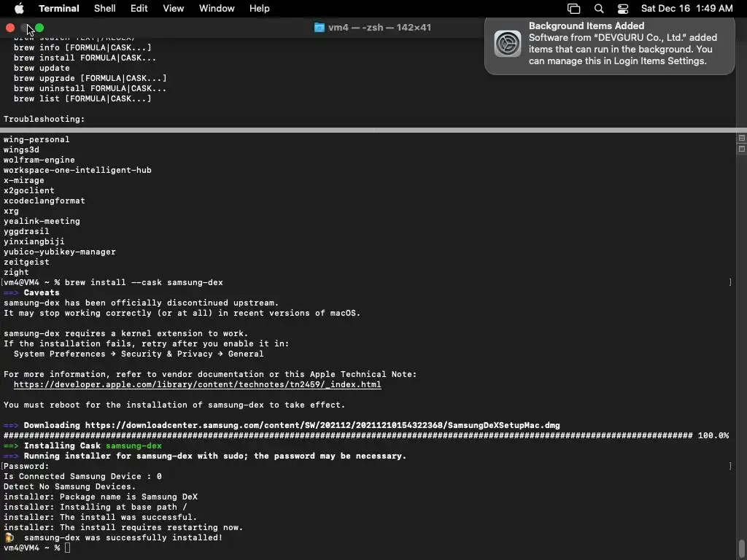This screenshot has height=560, width=747.
Task: Click the System Settings icon in notification
Action: coord(508,43)
